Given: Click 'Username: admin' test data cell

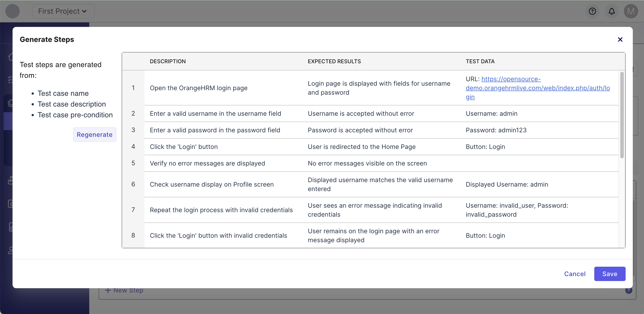Looking at the screenshot, I should pos(491,113).
